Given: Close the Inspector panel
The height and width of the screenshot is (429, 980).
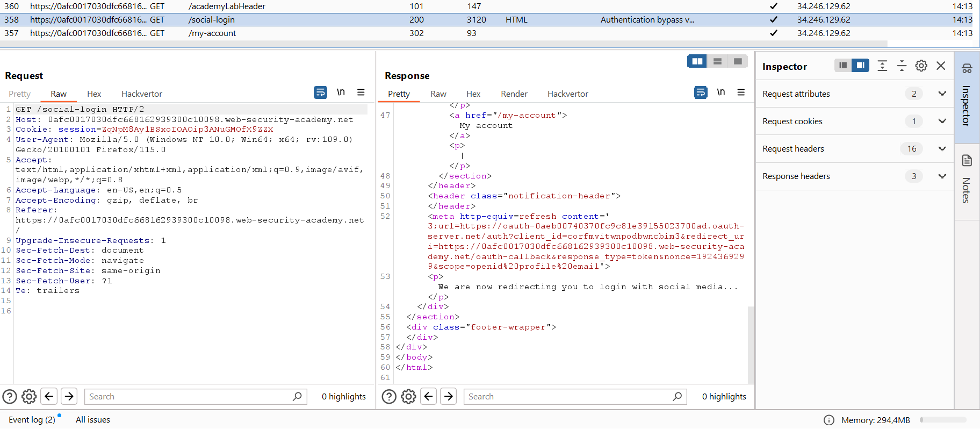Looking at the screenshot, I should click(x=941, y=66).
